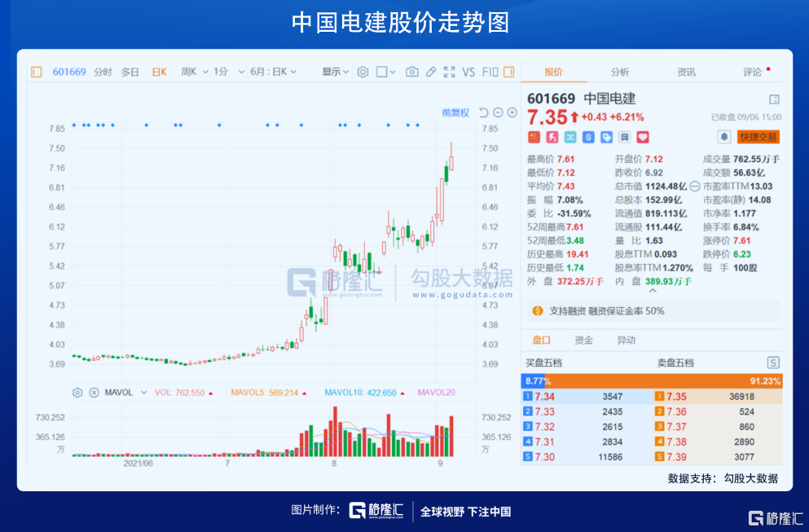The width and height of the screenshot is (809, 532).
Task: Switch to 多日 multi-day view
Action: 130,72
